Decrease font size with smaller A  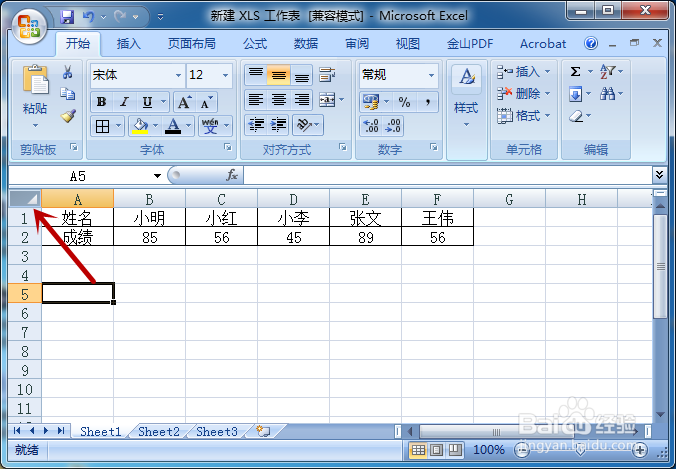point(206,102)
